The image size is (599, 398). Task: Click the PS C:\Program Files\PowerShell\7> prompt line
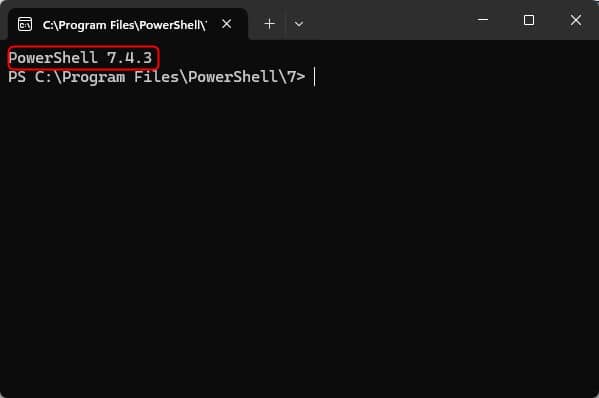pyautogui.click(x=157, y=77)
